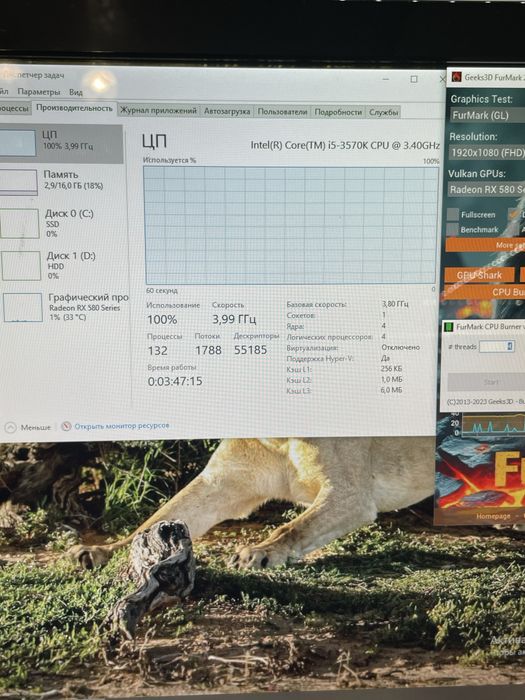Enable the Fullscreen checkbox in FurMark
The height and width of the screenshot is (700, 525).
[453, 214]
